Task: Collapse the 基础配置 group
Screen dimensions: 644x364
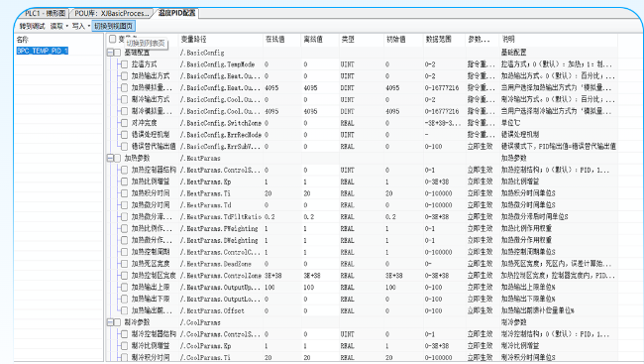Action: click(x=110, y=53)
